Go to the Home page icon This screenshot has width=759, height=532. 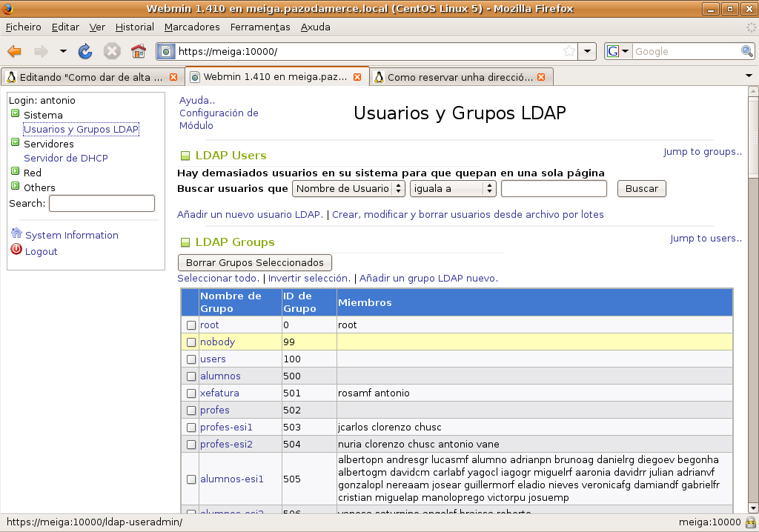[138, 51]
